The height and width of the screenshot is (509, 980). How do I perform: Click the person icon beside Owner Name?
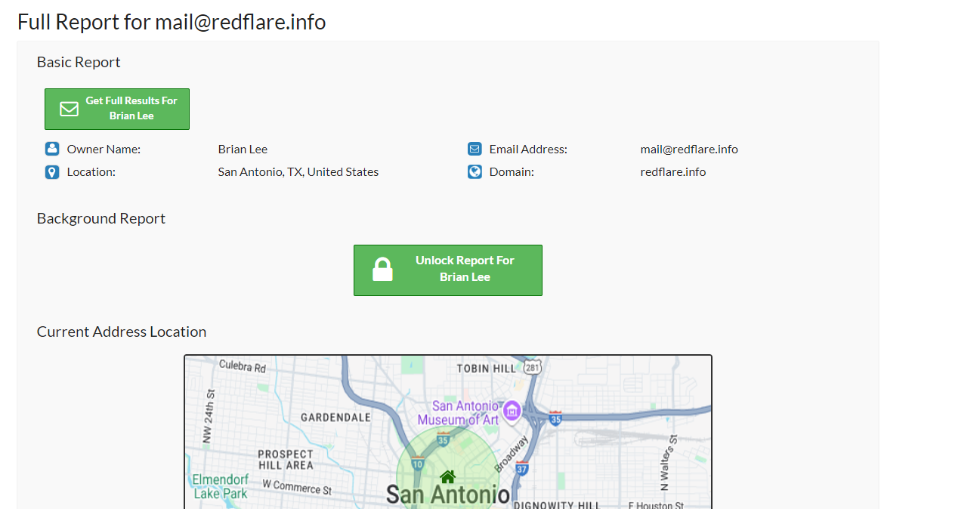pyautogui.click(x=51, y=149)
